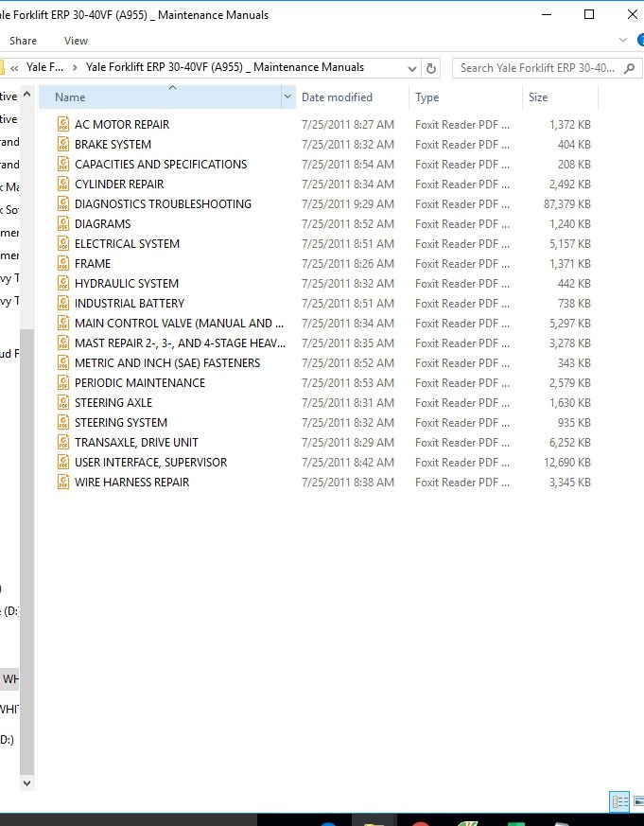Click the 12,690 KB size cell

tap(567, 463)
